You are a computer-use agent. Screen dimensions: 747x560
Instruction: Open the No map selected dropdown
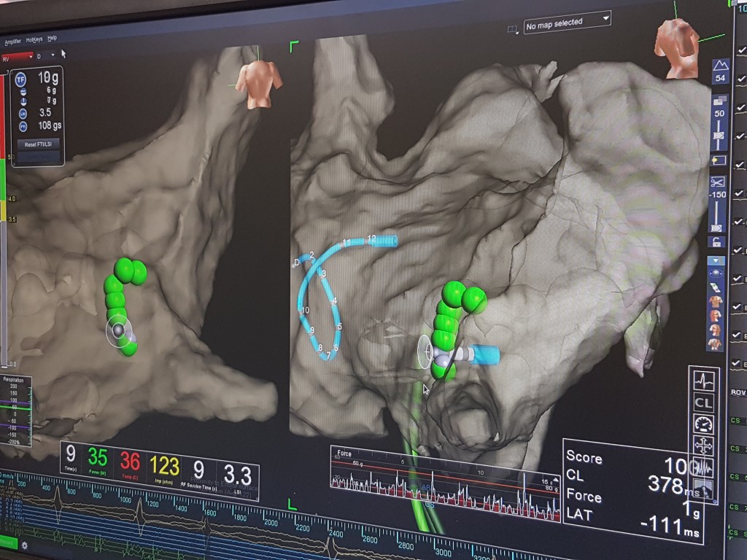[567, 23]
